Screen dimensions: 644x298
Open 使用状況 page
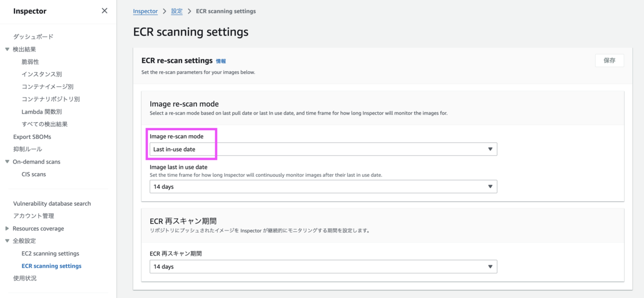[x=25, y=278]
